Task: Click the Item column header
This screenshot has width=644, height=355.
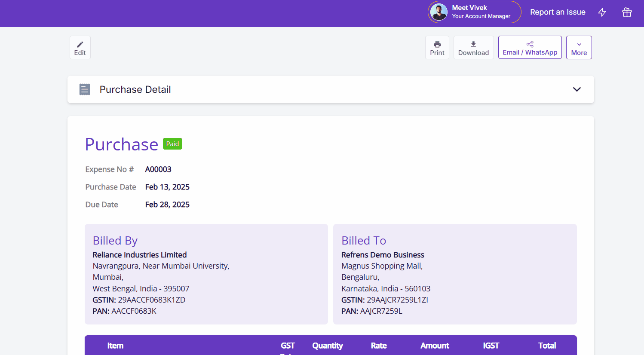Action: 115,346
